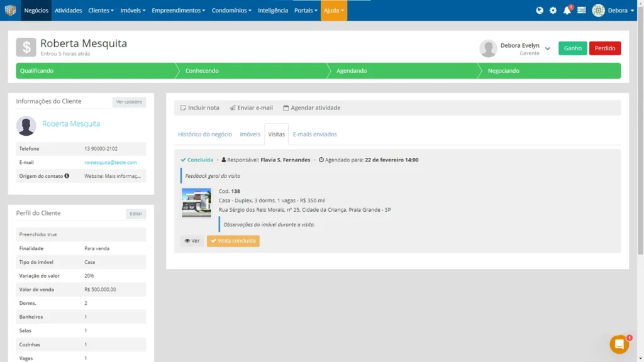
Task: Click the info icon beside Origem do contato
Action: click(x=67, y=176)
